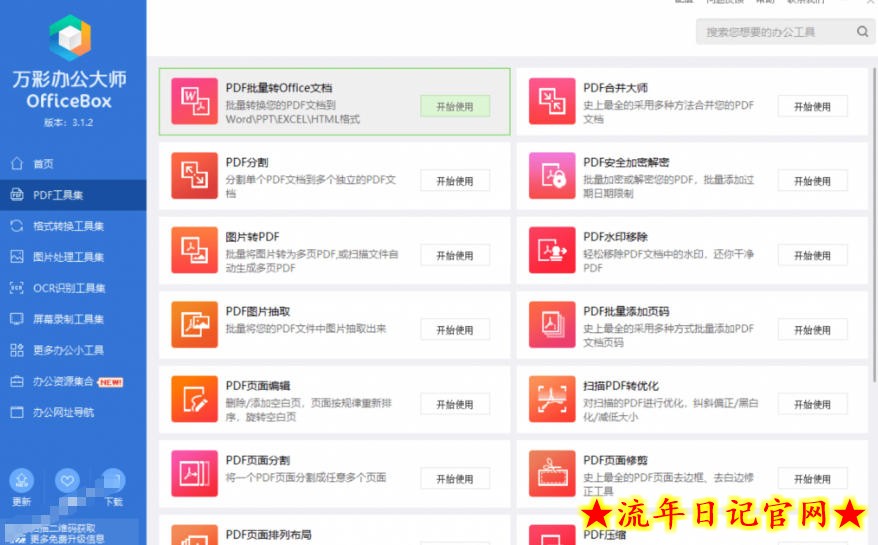Click 开始使用 for PDF页面分割
This screenshot has height=545, width=878.
click(x=455, y=479)
